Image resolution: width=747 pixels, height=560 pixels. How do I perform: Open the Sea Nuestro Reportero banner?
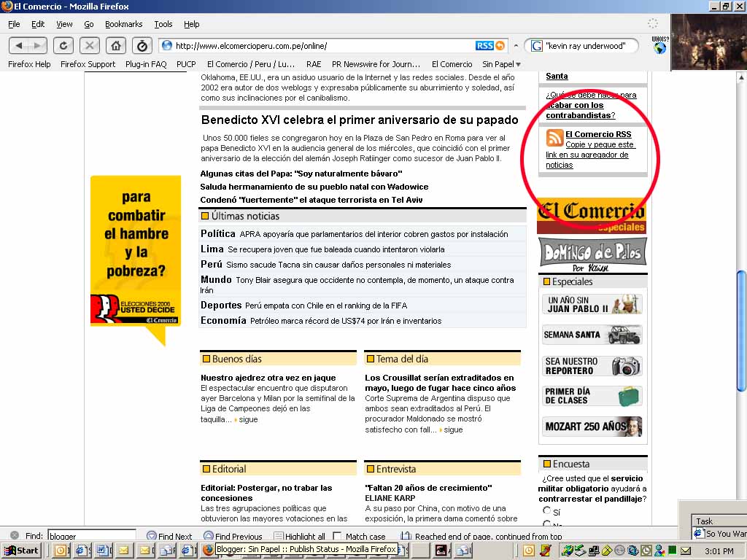pyautogui.click(x=592, y=366)
